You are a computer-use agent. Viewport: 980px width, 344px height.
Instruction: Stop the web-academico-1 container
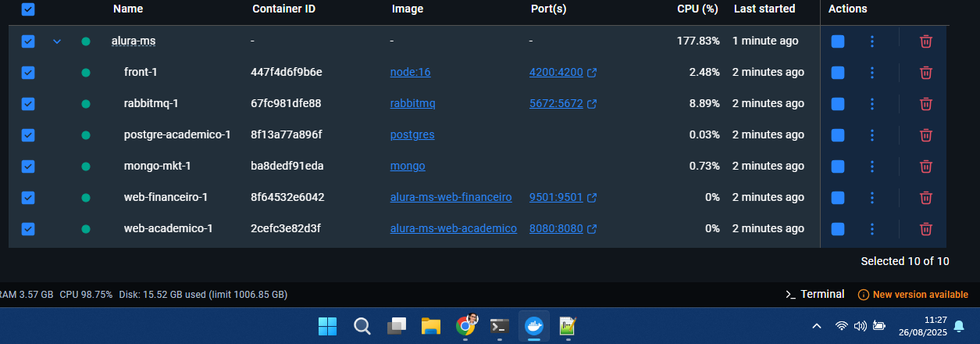(x=838, y=229)
